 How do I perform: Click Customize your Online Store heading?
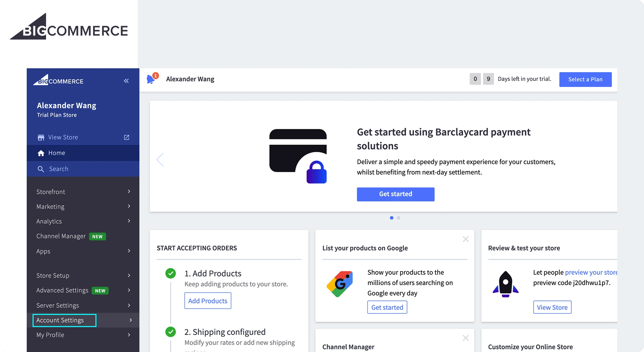pos(530,347)
